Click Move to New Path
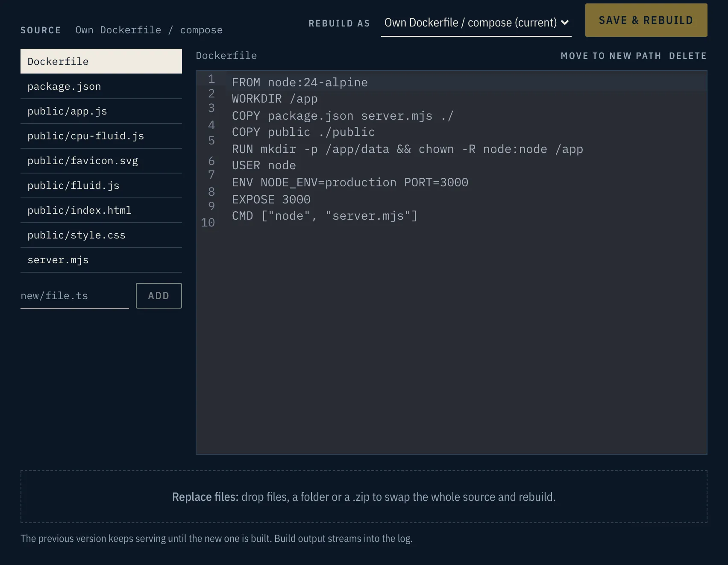This screenshot has height=565, width=728. [x=611, y=56]
